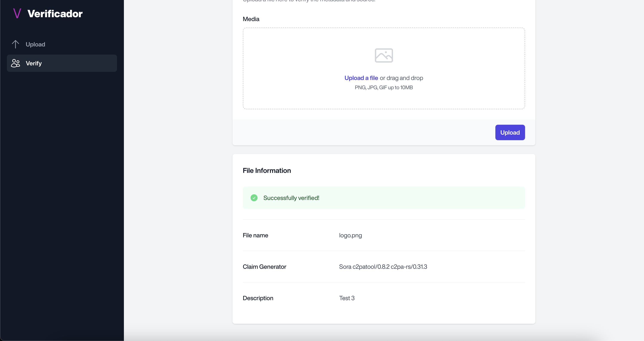Click the Media field label
644x341 pixels.
click(251, 19)
